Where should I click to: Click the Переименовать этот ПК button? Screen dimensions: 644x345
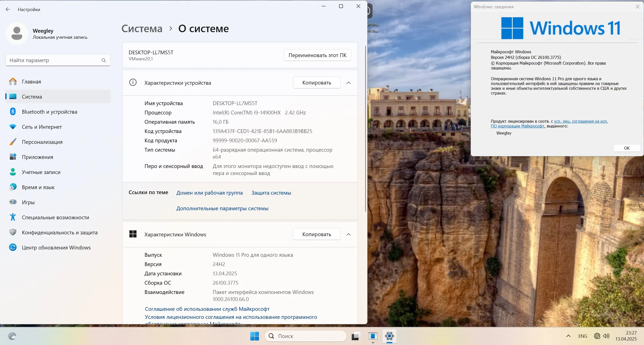tap(317, 55)
